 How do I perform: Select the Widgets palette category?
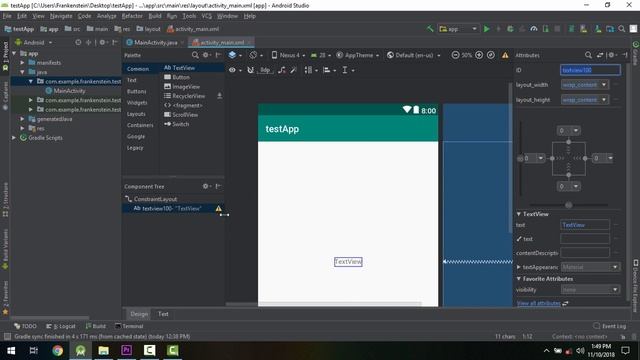coord(137,103)
